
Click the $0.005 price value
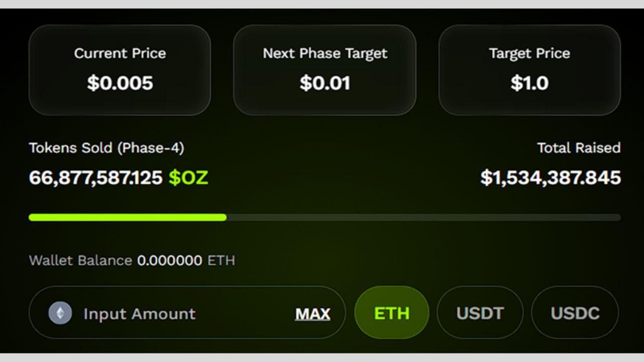tap(120, 83)
